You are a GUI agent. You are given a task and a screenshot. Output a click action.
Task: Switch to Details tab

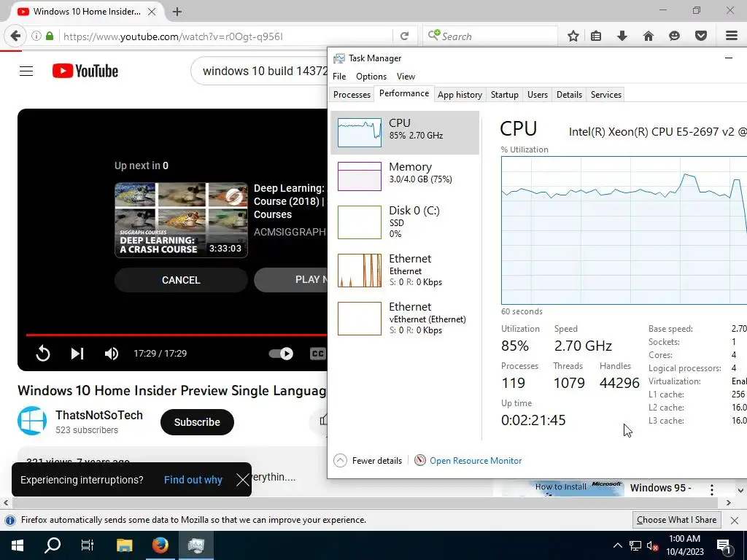tap(569, 95)
